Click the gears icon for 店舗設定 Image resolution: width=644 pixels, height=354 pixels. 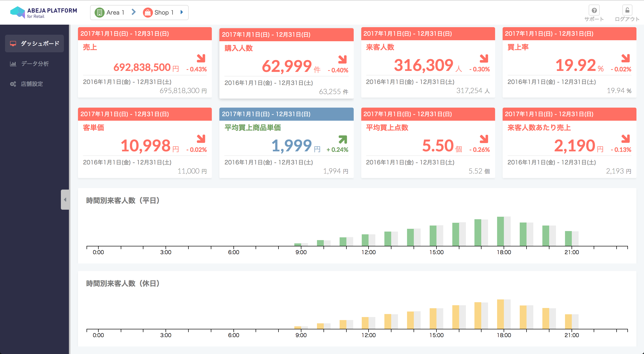click(x=13, y=84)
